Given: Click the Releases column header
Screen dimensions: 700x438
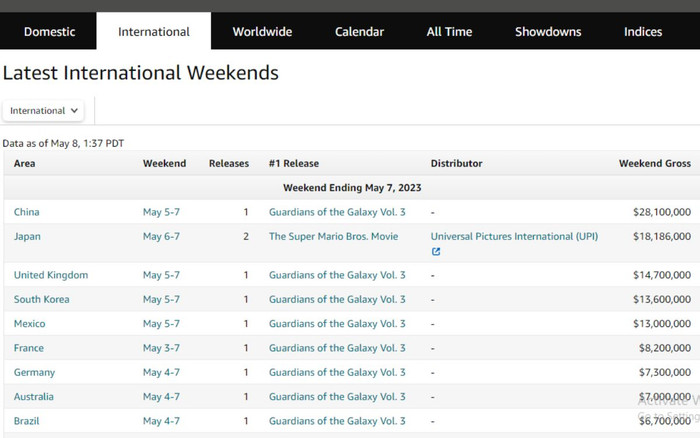Looking at the screenshot, I should click(229, 163).
